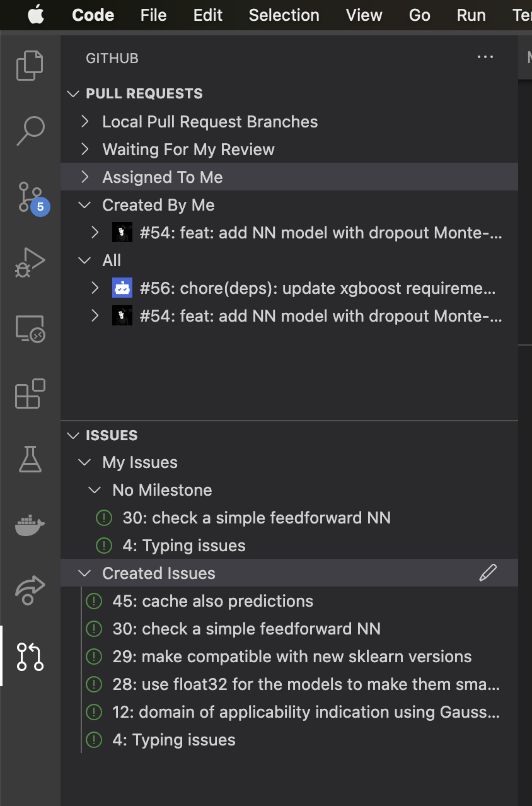
Task: Expand Waiting For My Review
Action: 85,149
